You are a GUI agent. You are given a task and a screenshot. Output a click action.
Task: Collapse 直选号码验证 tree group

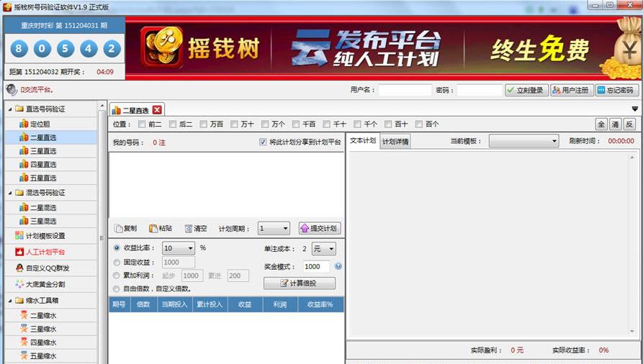click(10, 109)
